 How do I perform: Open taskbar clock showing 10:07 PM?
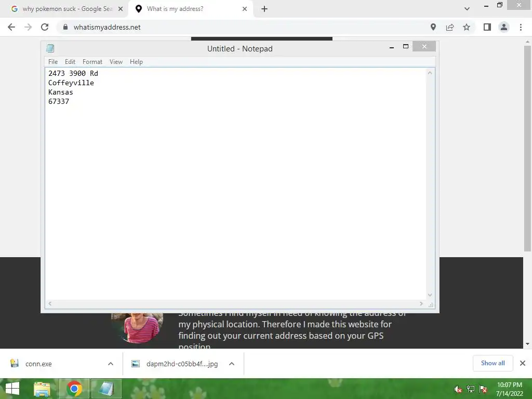[509, 389]
